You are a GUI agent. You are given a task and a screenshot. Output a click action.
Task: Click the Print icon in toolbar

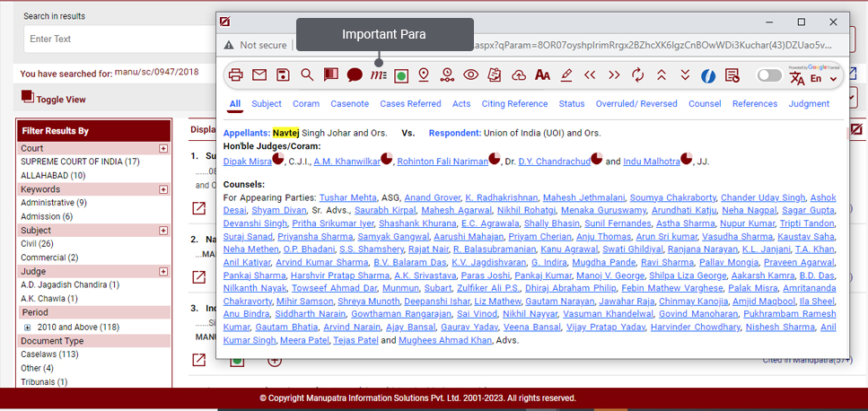(x=236, y=75)
